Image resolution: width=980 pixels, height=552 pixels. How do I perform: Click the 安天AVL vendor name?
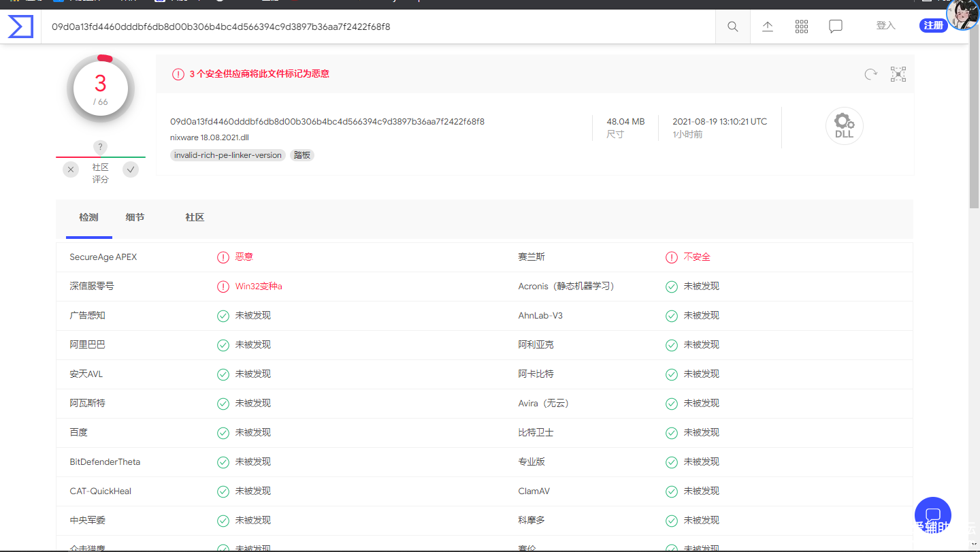pos(86,374)
